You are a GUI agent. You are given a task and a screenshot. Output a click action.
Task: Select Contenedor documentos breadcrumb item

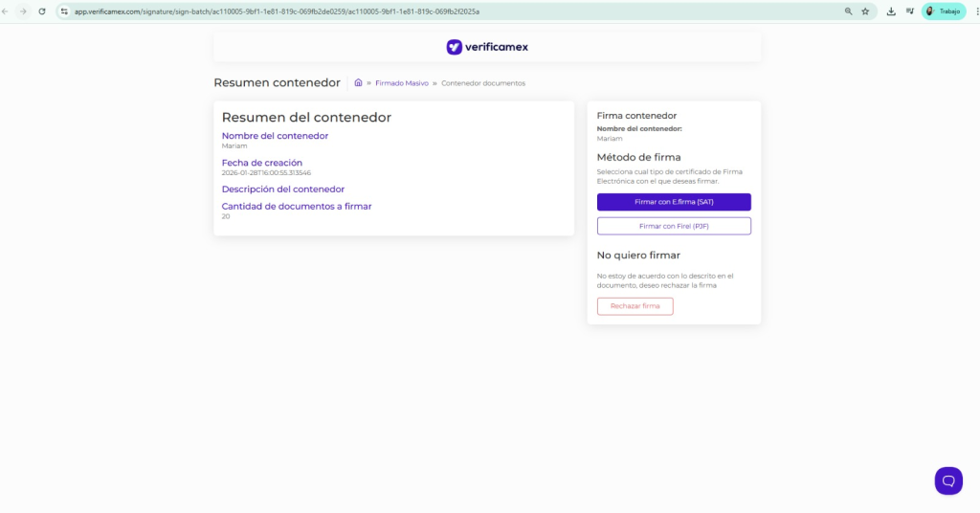483,83
